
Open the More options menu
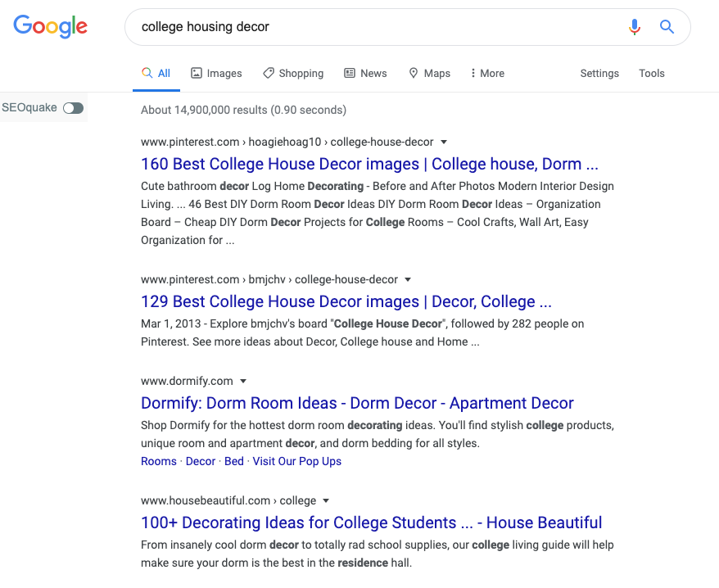click(487, 74)
